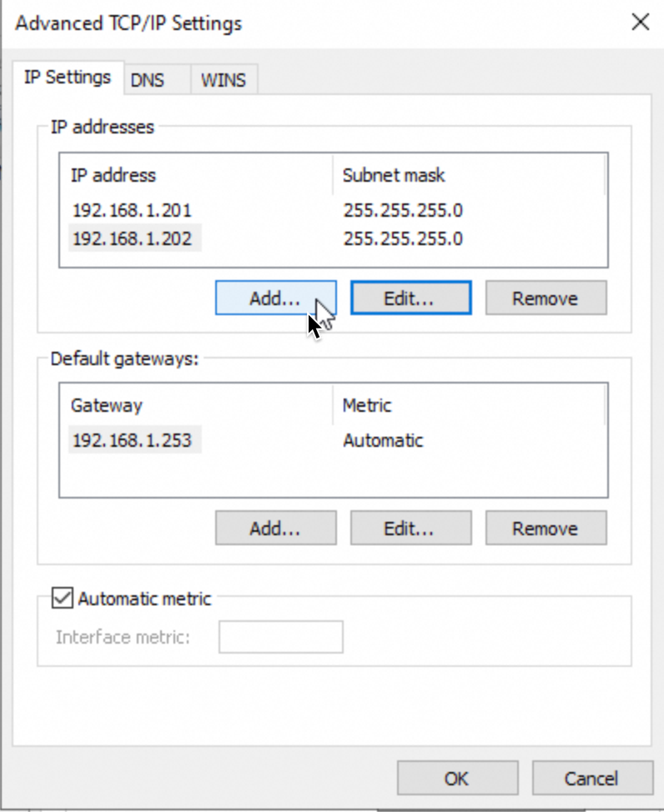This screenshot has width=664, height=812.
Task: Edit the default gateway entry
Action: 411,528
